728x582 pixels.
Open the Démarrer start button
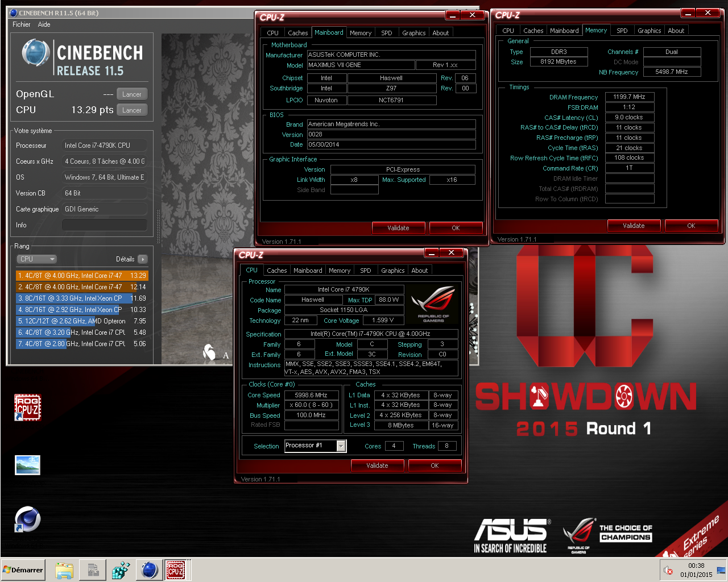point(23,570)
